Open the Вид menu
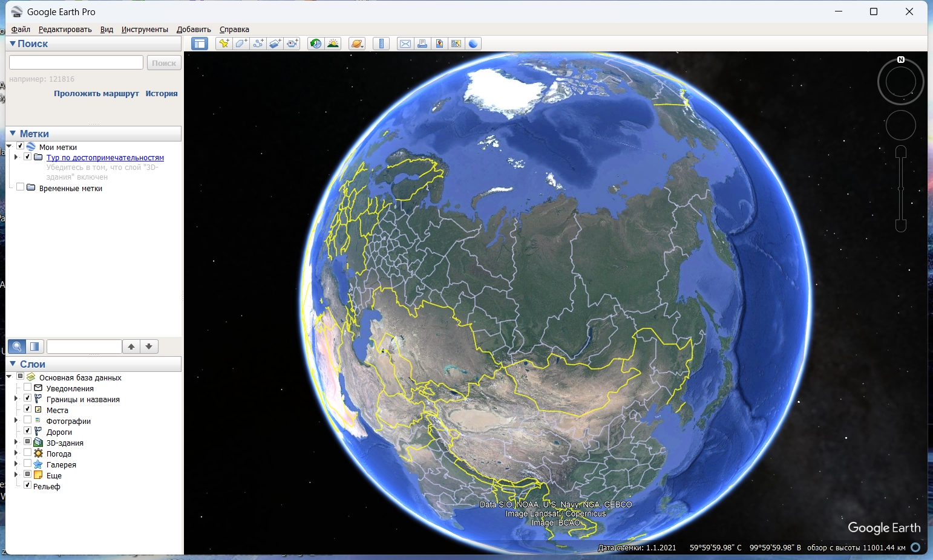The width and height of the screenshot is (933, 560). (x=106, y=29)
